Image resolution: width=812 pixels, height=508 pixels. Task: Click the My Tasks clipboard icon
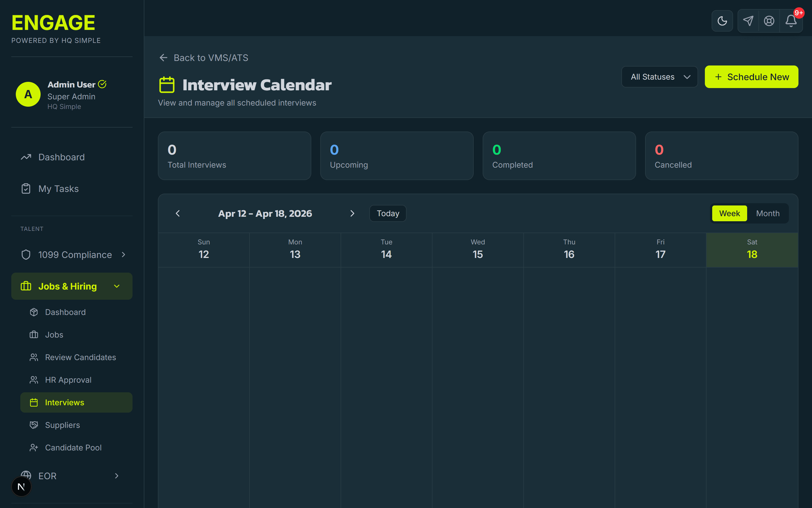tap(26, 189)
